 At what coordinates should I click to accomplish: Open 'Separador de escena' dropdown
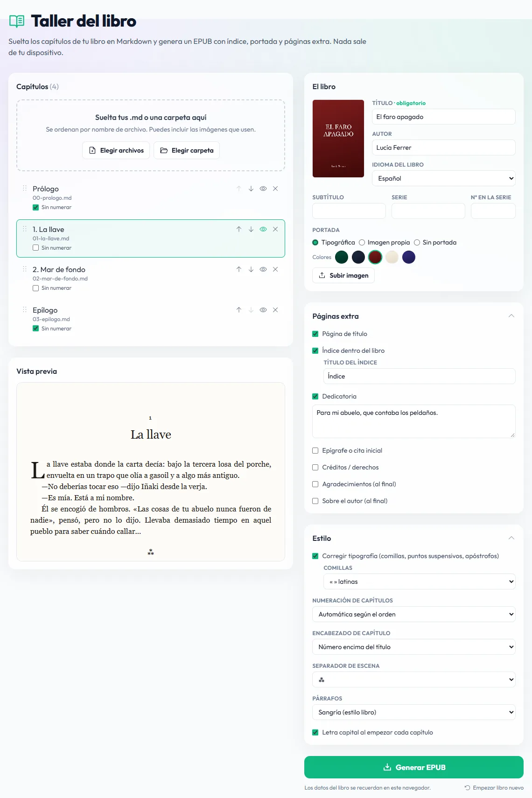click(414, 679)
